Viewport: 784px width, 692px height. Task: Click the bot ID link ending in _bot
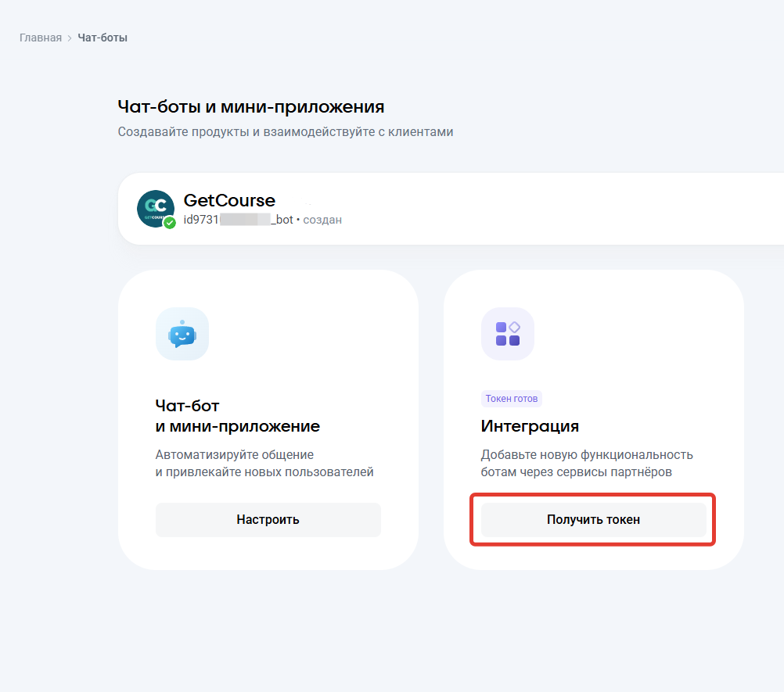tap(237, 220)
